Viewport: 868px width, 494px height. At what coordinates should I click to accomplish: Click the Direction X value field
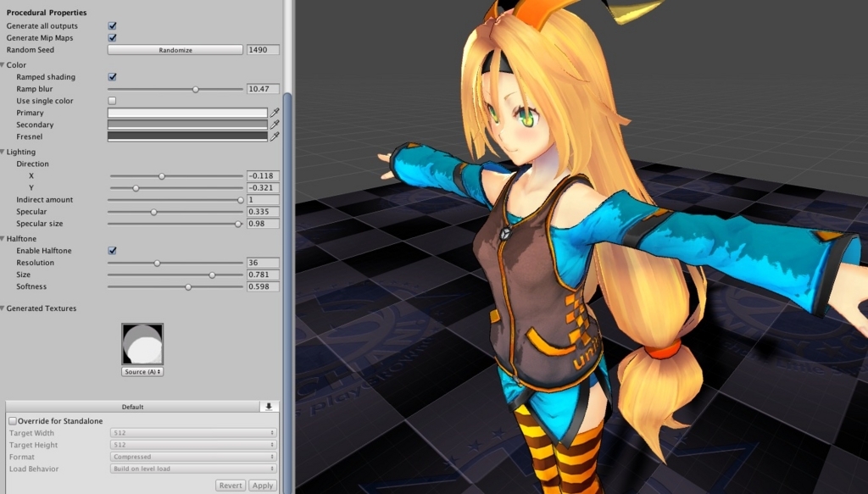[x=263, y=176]
